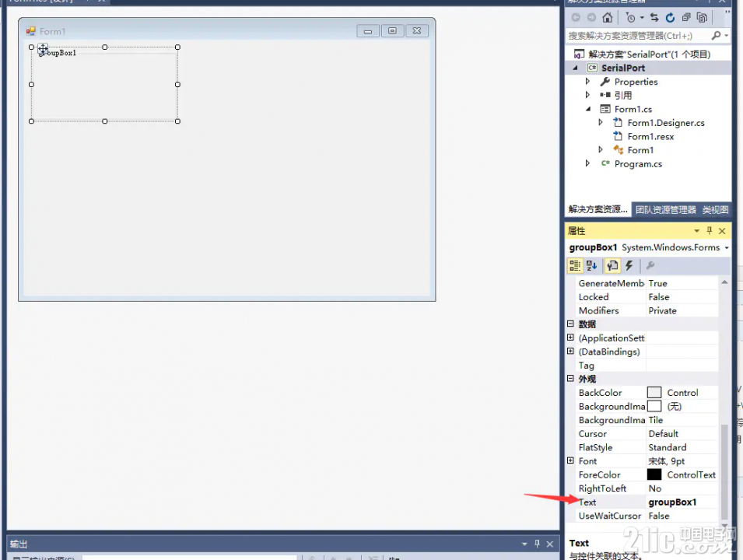The image size is (743, 560).
Task: Expand the 引用 references node
Action: pyautogui.click(x=587, y=95)
